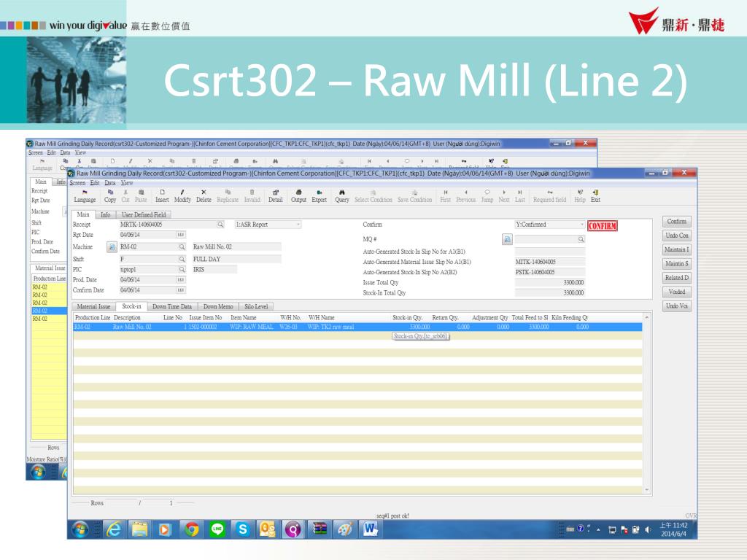The image size is (747, 560).
Task: Select the Silo Level tab
Action: click(x=256, y=307)
